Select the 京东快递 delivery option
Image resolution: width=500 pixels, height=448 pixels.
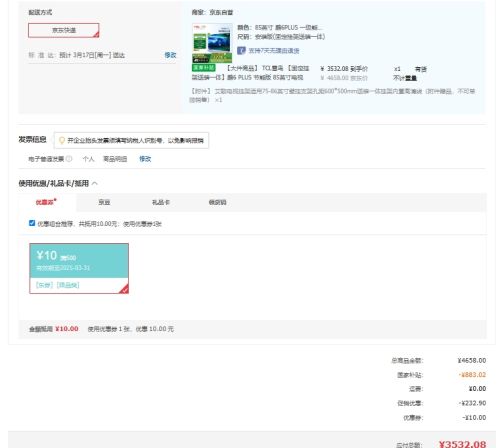click(x=64, y=30)
